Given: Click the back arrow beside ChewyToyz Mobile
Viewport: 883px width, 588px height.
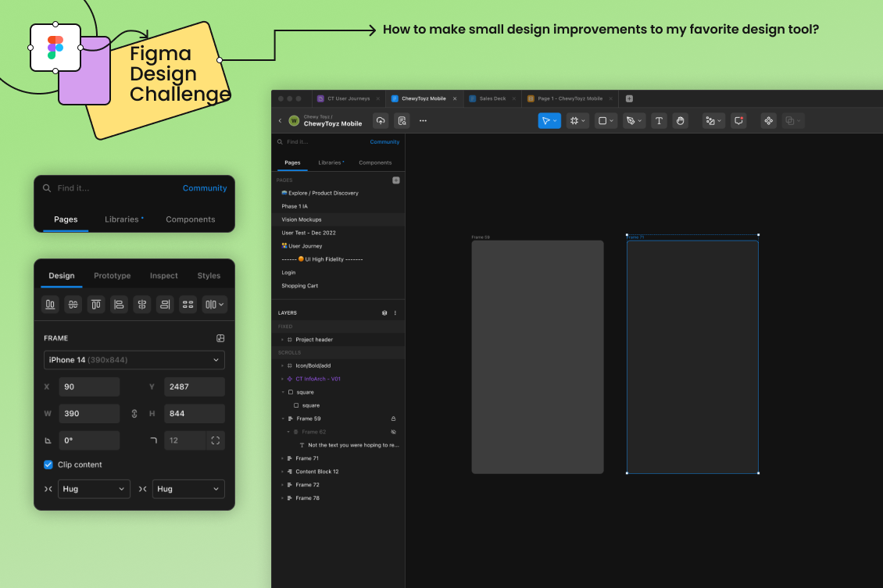Looking at the screenshot, I should pyautogui.click(x=280, y=120).
